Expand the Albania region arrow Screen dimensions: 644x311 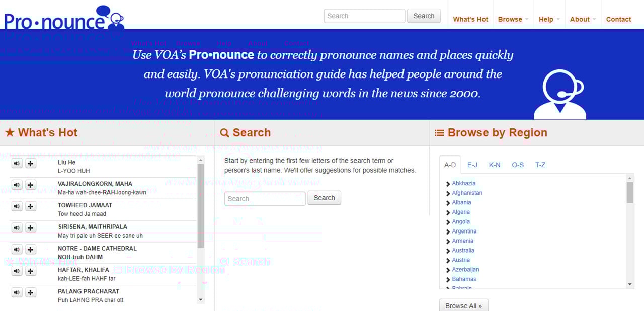click(448, 203)
